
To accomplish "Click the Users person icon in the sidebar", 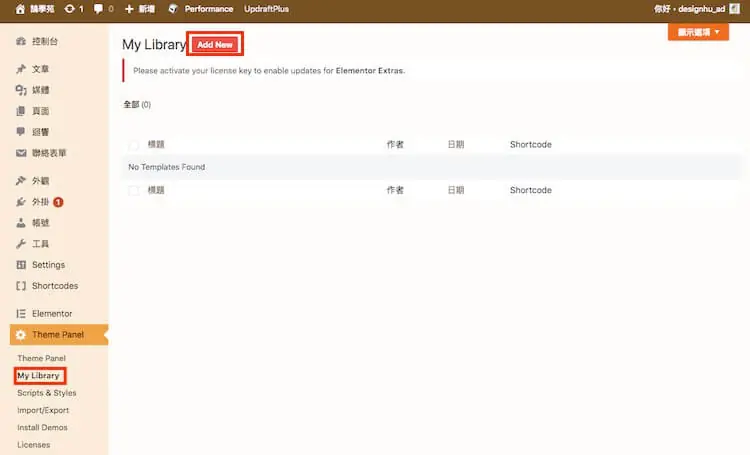I will [21, 222].
